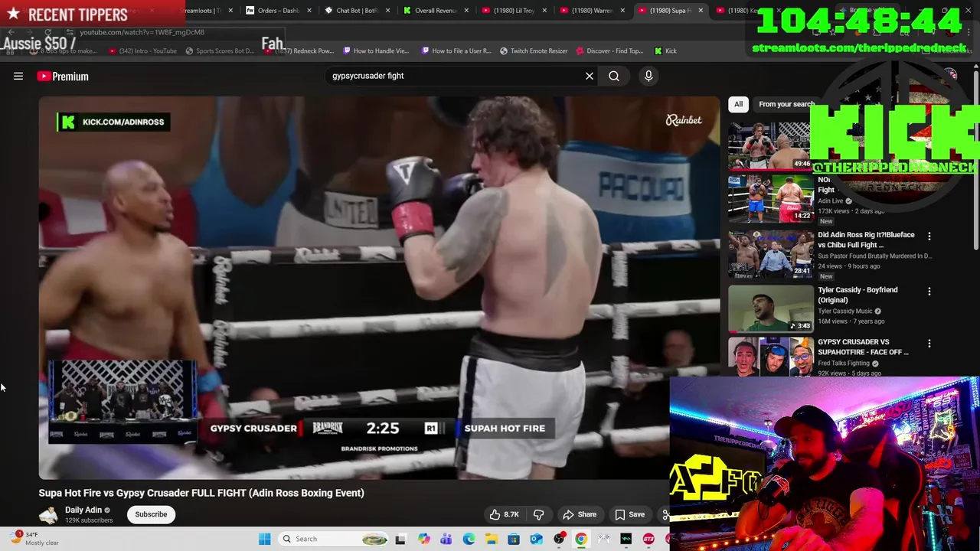This screenshot has width=980, height=551.
Task: Open the 49:46 boxing video thumbnail
Action: click(x=769, y=145)
